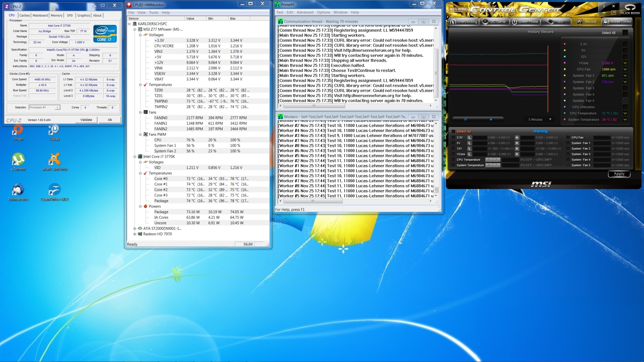644x362 pixels.
Task: Click the H high-limit icon for 3.3V
Action: [517, 137]
